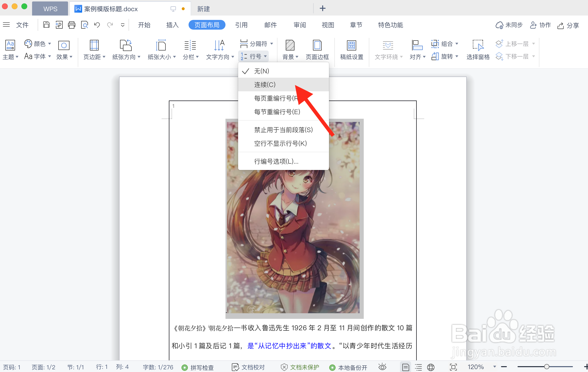Uncheck the 无 (none) line number option
The image size is (588, 372).
click(261, 71)
